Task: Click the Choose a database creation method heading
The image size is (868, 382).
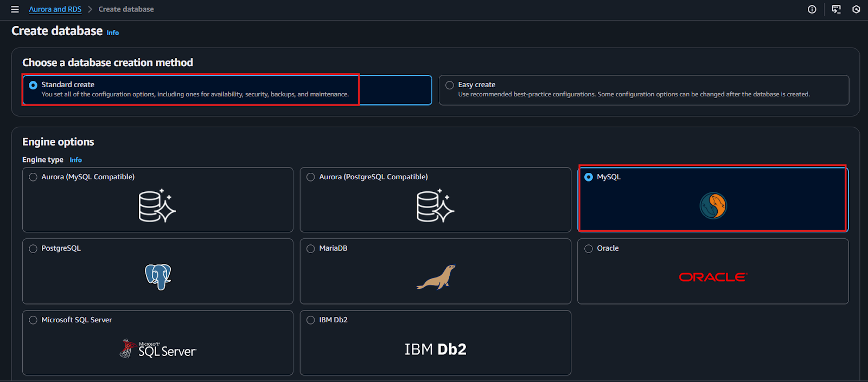Action: (107, 63)
